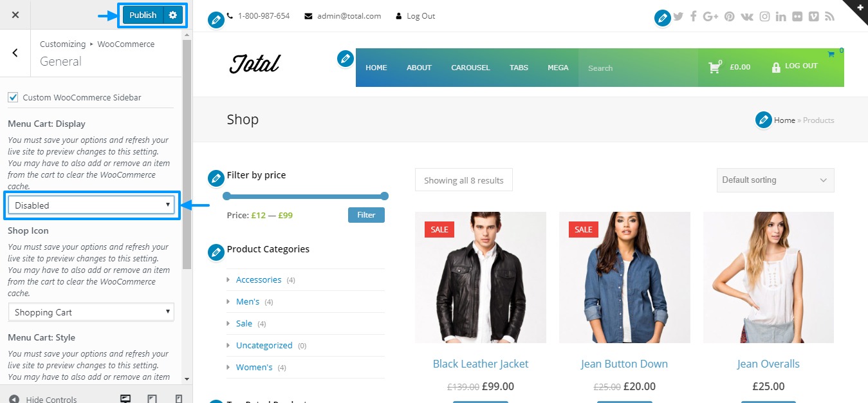The image size is (868, 403).
Task: Open Twitter social icon in top bar
Action: pyautogui.click(x=678, y=17)
